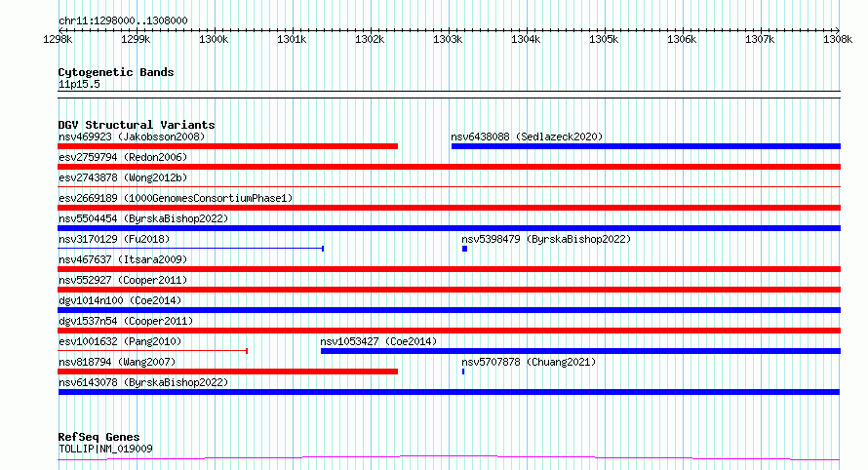Select nsv552927 (Cooper2011) label
This screenshot has width=868, height=470.
(x=123, y=280)
